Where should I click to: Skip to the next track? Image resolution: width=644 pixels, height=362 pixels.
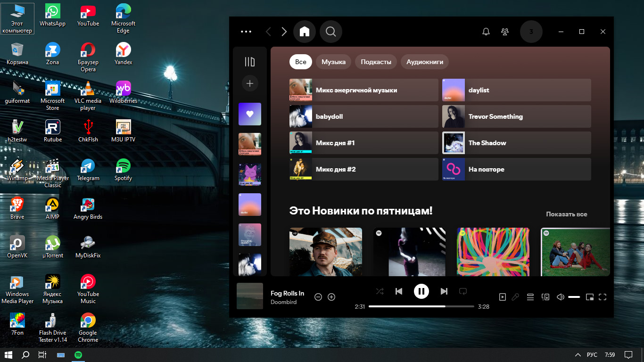pyautogui.click(x=444, y=291)
